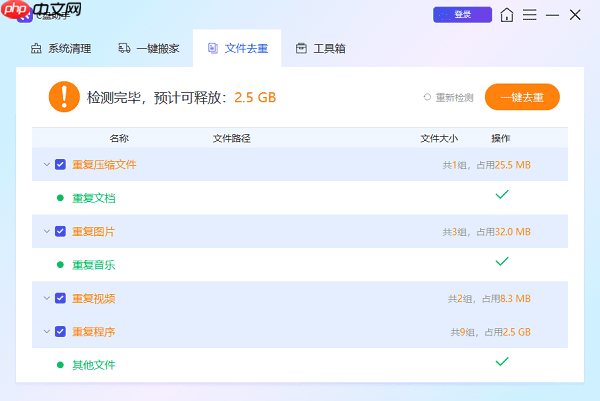Viewport: 600px width, 401px height.
Task: Click green dot beside 重复音乐
Action: pos(60,264)
